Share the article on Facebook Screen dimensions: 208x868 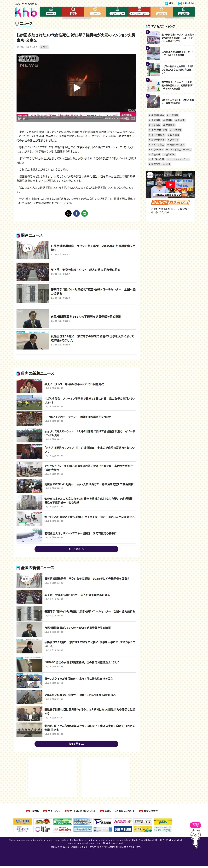point(76,213)
